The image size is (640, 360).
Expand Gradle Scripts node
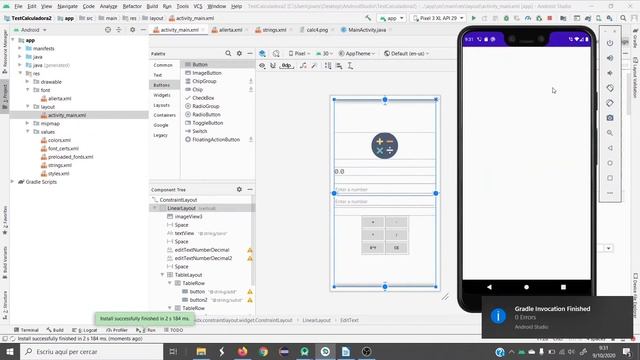pyautogui.click(x=12, y=182)
